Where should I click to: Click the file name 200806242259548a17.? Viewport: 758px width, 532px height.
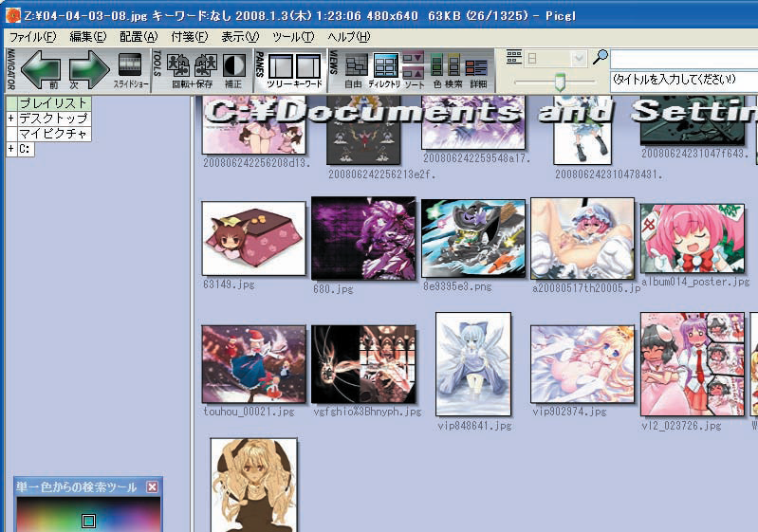[x=476, y=158]
